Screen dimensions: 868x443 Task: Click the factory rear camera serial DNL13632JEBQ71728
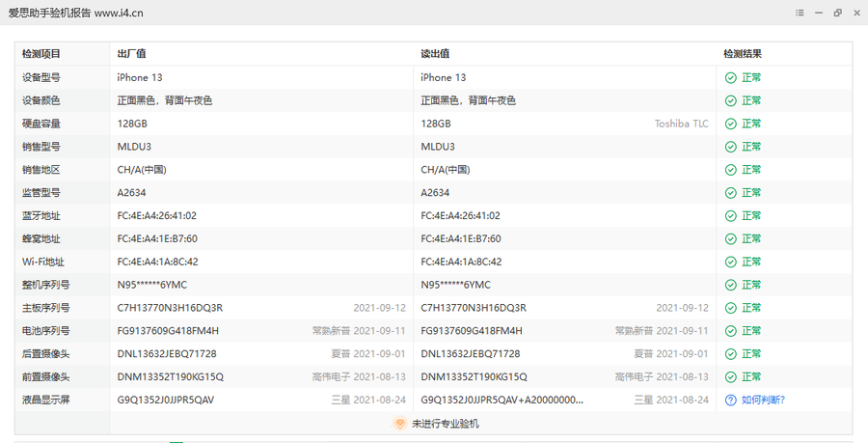[x=167, y=354]
